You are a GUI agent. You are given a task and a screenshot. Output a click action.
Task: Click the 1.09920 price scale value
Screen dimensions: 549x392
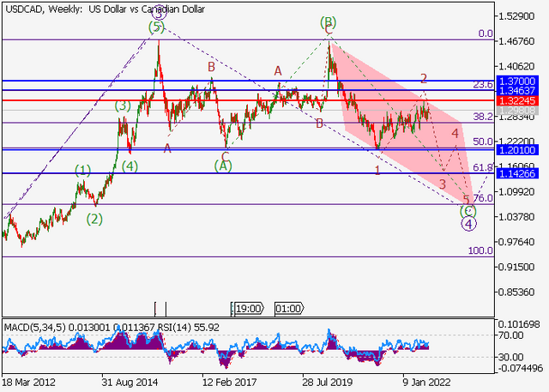pos(517,192)
